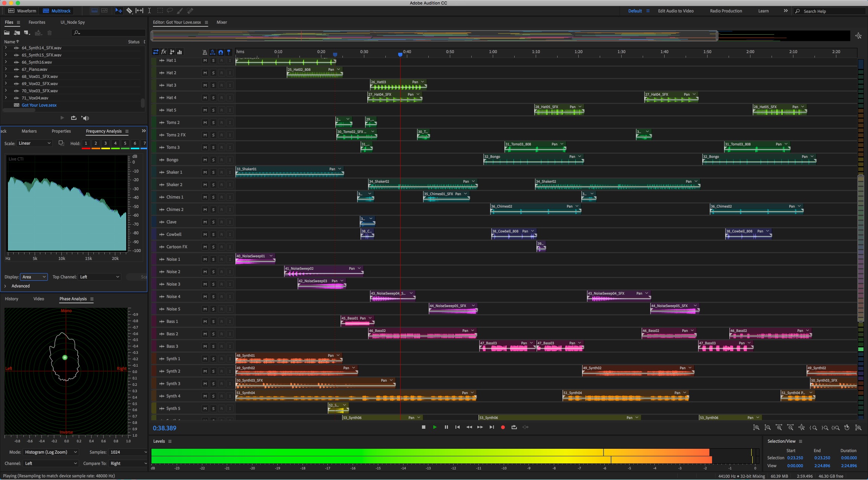Image resolution: width=868 pixels, height=480 pixels.
Task: Toggle the metronome icon
Action: pyautogui.click(x=205, y=52)
